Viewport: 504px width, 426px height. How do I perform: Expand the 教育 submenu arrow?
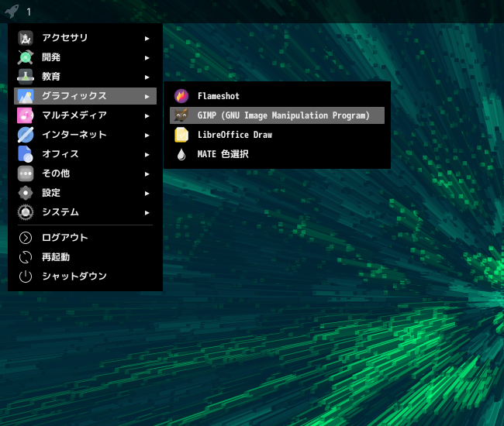coord(147,77)
